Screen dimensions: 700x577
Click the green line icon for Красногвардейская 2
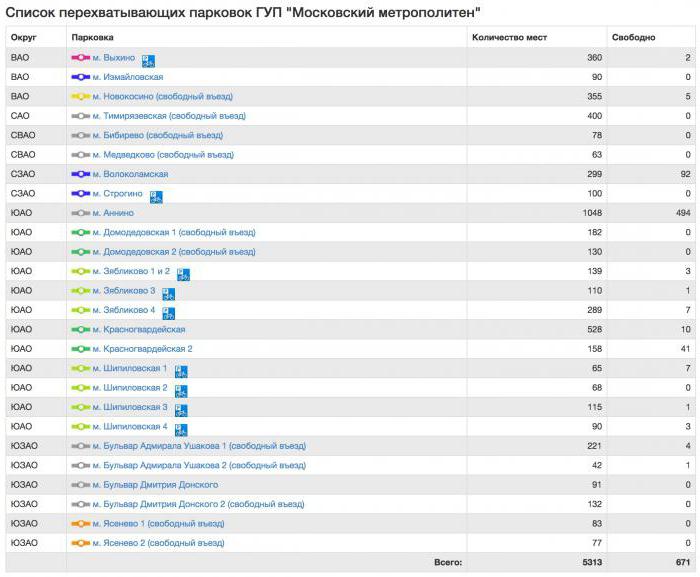click(x=80, y=349)
